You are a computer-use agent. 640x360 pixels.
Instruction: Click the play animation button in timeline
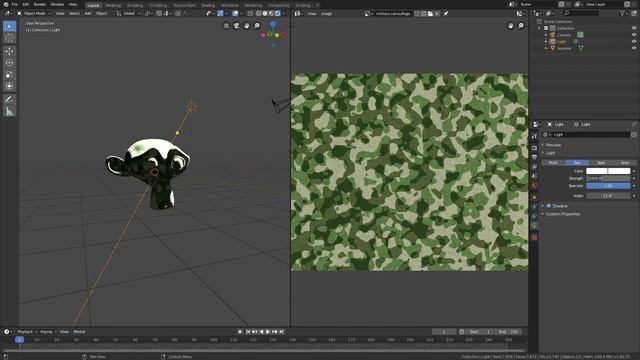click(x=268, y=332)
